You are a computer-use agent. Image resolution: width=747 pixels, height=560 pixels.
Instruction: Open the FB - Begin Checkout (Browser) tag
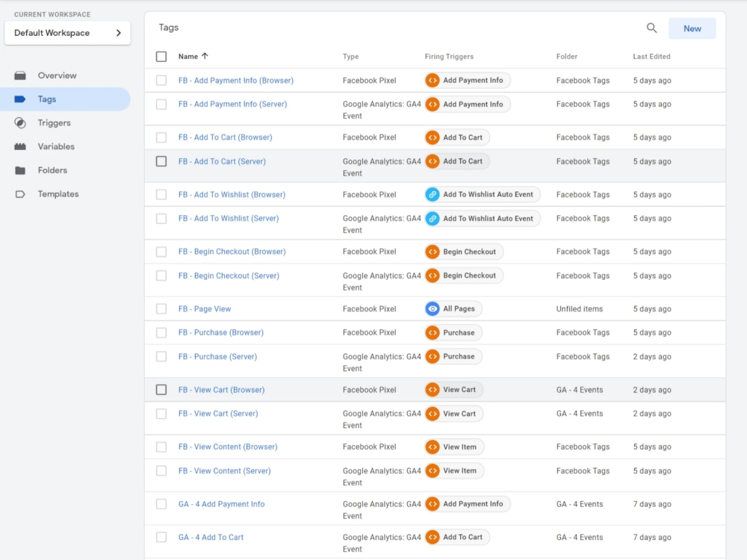click(232, 252)
